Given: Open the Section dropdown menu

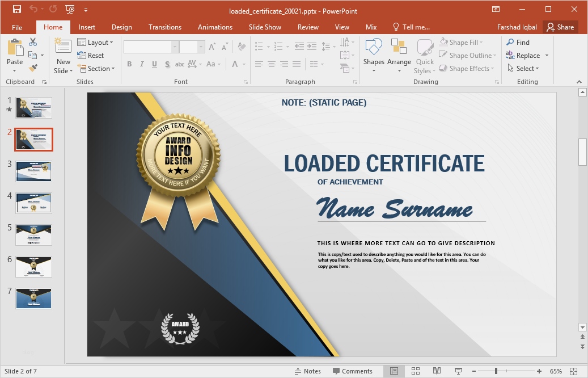Looking at the screenshot, I should (x=97, y=68).
